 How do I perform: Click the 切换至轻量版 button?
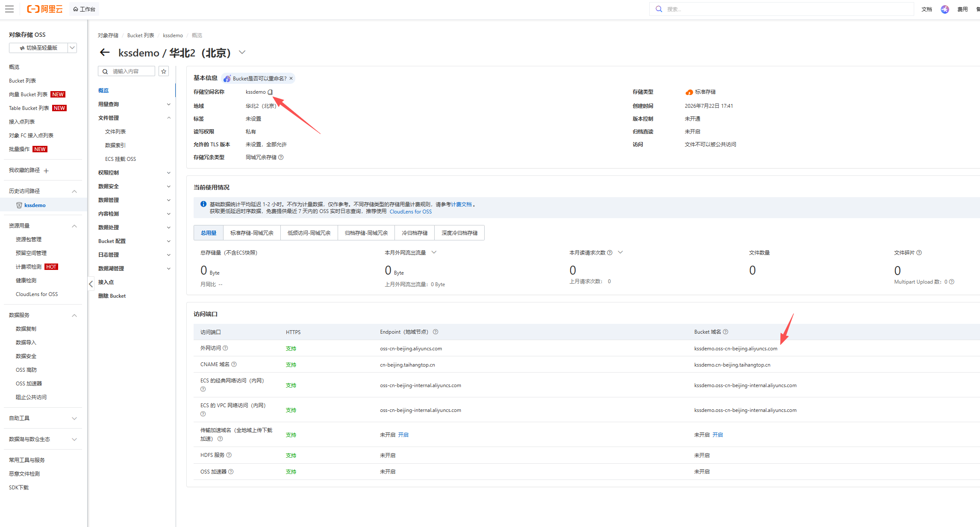tap(38, 48)
